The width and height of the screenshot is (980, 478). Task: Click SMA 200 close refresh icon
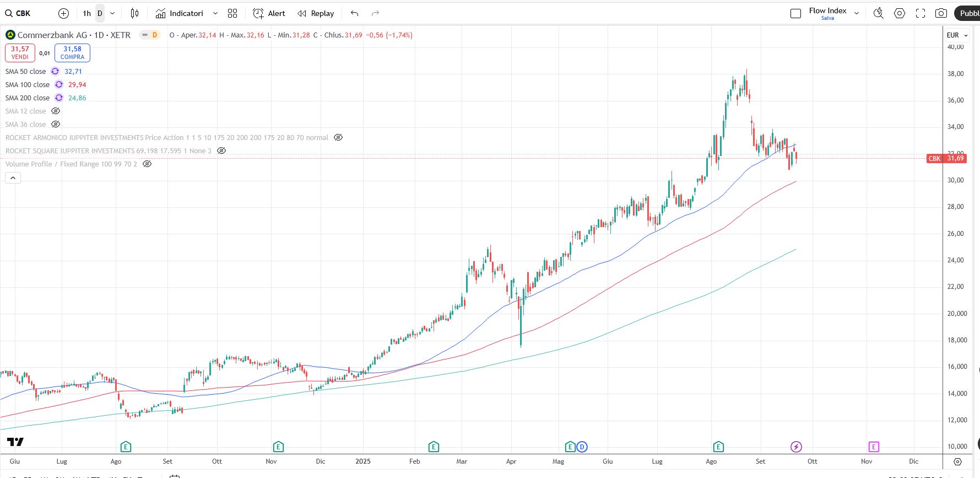click(59, 98)
